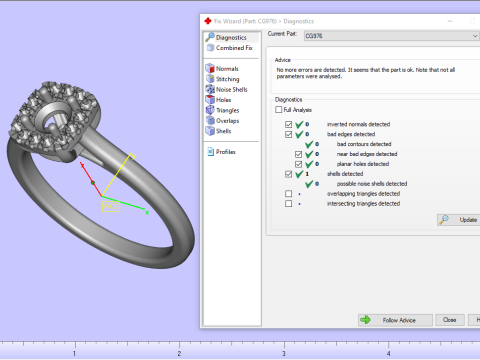Click the advice message text

click(x=366, y=73)
